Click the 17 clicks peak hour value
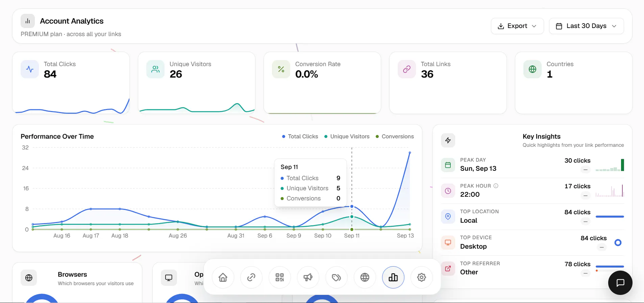This screenshot has height=303, width=644. click(x=577, y=186)
